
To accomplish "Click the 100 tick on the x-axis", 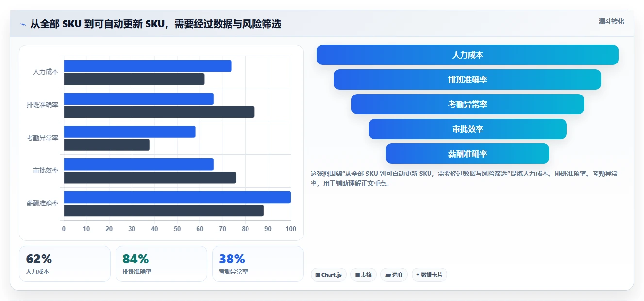I will (291, 229).
